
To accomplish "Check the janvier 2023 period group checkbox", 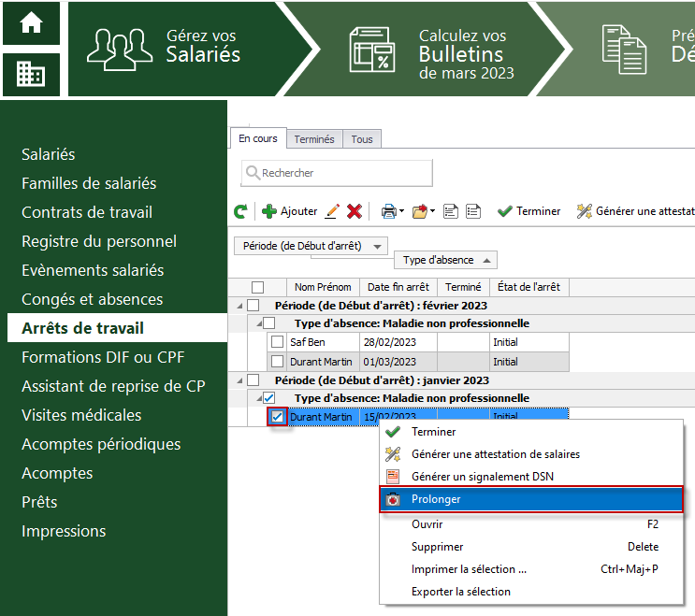I will 253,380.
